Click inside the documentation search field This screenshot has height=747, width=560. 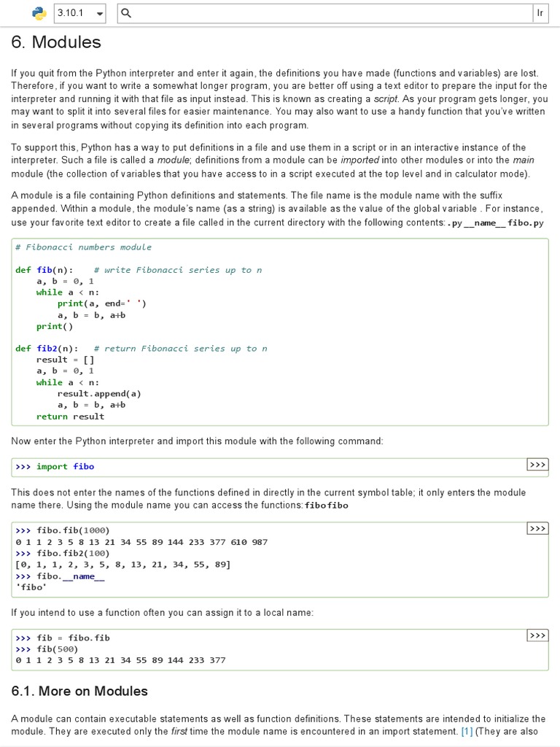pos(328,13)
